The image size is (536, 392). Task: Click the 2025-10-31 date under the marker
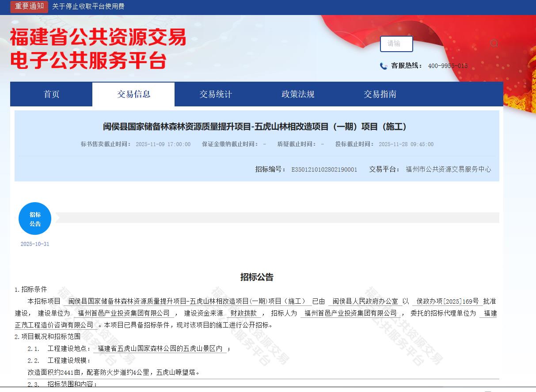click(x=35, y=244)
